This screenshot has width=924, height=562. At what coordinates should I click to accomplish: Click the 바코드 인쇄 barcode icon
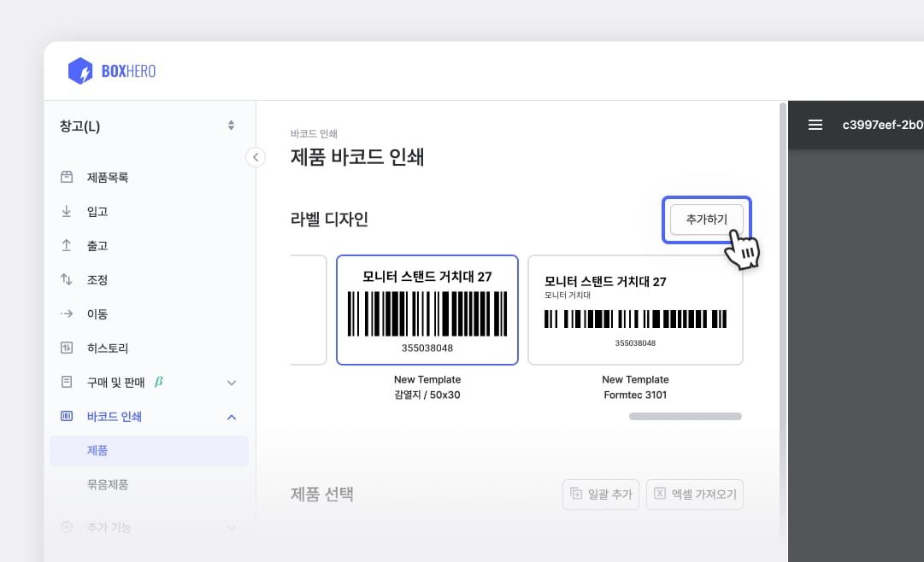(67, 416)
